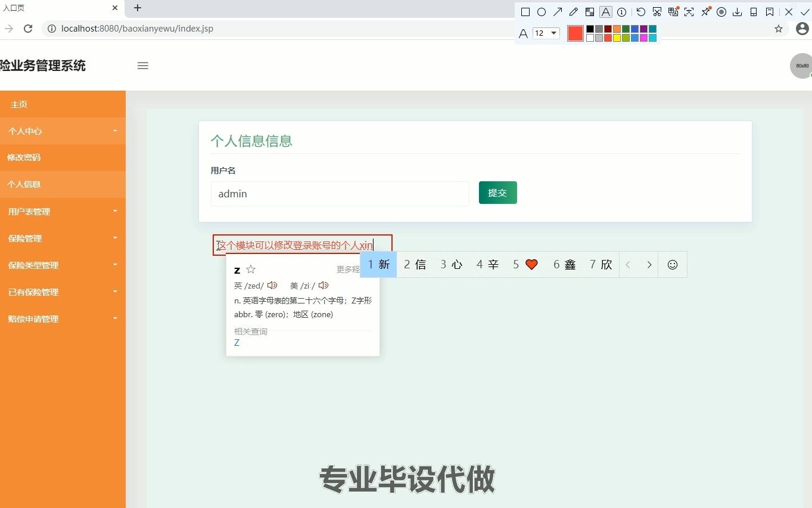The width and height of the screenshot is (812, 508).
Task: Open a new browser tab
Action: pos(138,8)
